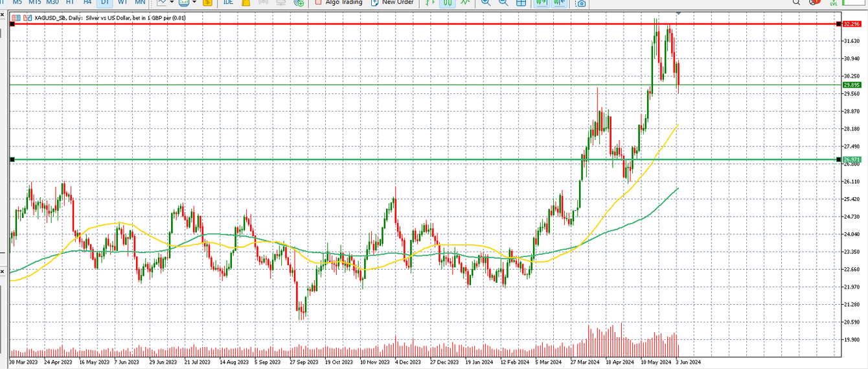This screenshot has height=369, width=868.
Task: Switch chart to line chart mode
Action: pos(464,2)
